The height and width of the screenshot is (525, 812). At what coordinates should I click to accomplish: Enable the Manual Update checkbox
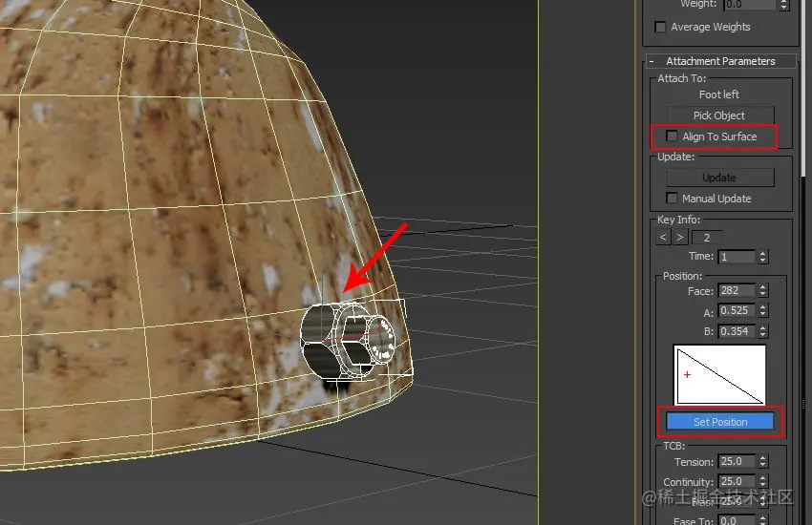click(x=672, y=199)
